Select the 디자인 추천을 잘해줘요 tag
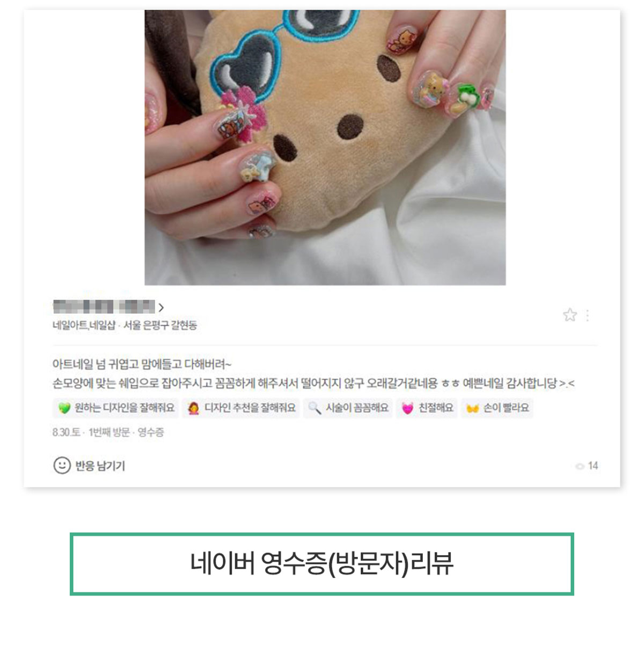 coord(241,408)
